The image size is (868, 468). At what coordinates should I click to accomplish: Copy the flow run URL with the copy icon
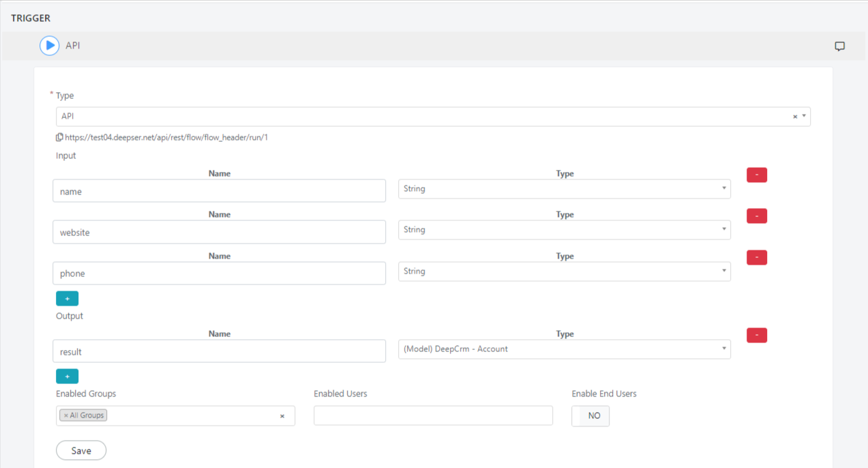[x=59, y=137]
